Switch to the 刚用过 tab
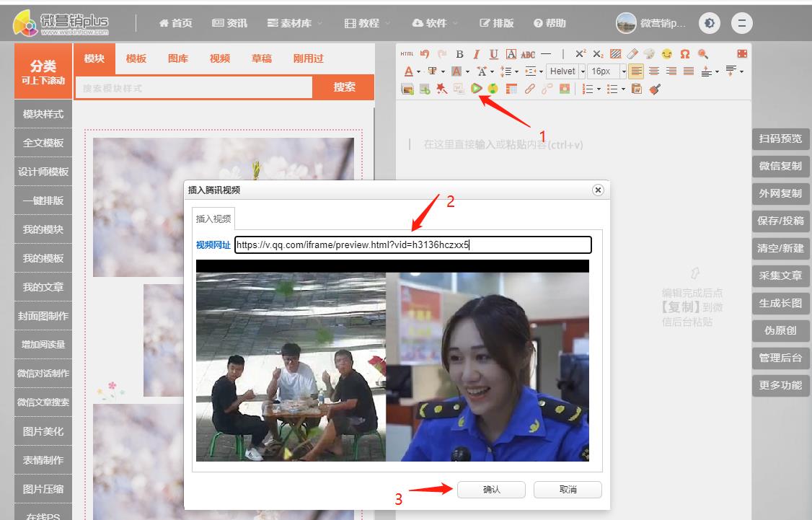This screenshot has height=520, width=812. pos(308,58)
